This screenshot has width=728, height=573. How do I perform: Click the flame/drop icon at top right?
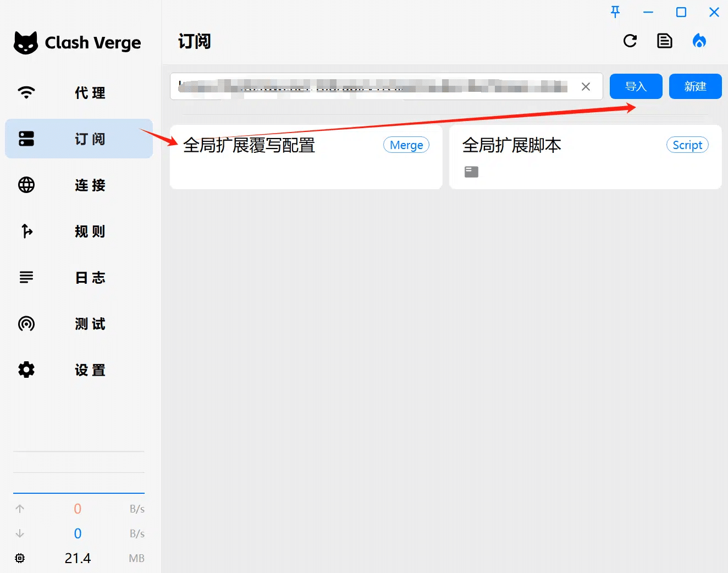(x=699, y=41)
